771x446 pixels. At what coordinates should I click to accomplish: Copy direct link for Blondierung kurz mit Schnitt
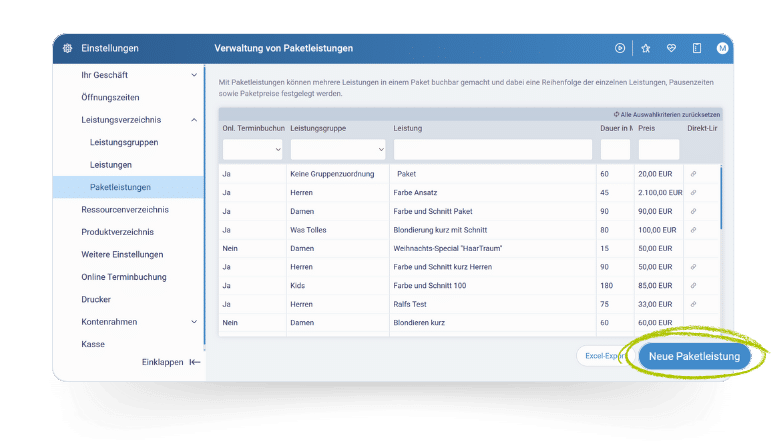coord(693,230)
